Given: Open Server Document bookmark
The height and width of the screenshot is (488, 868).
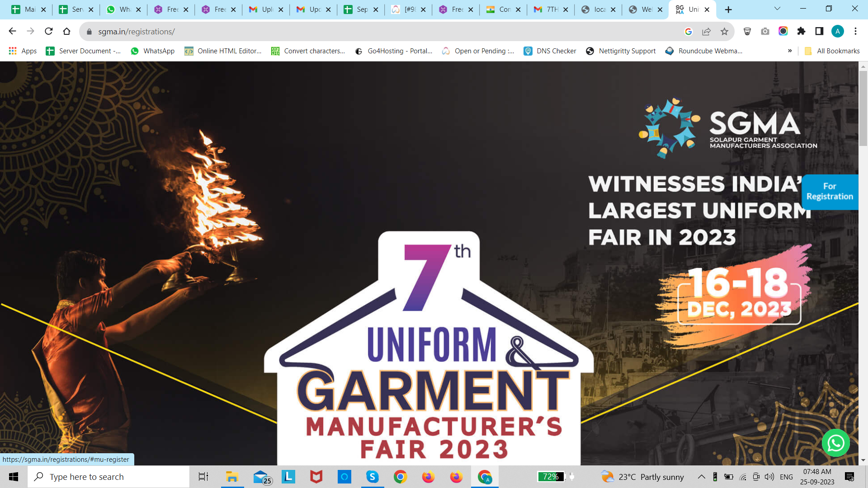Looking at the screenshot, I should 83,51.
